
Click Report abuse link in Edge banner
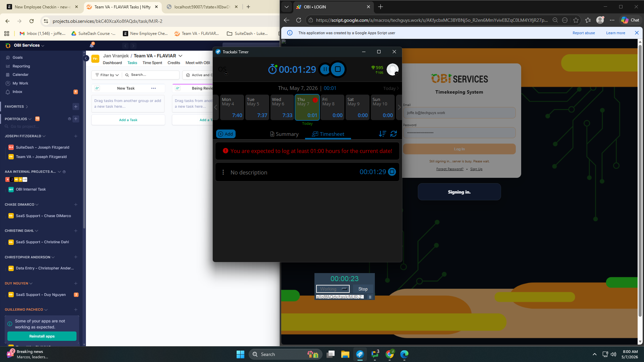[584, 33]
